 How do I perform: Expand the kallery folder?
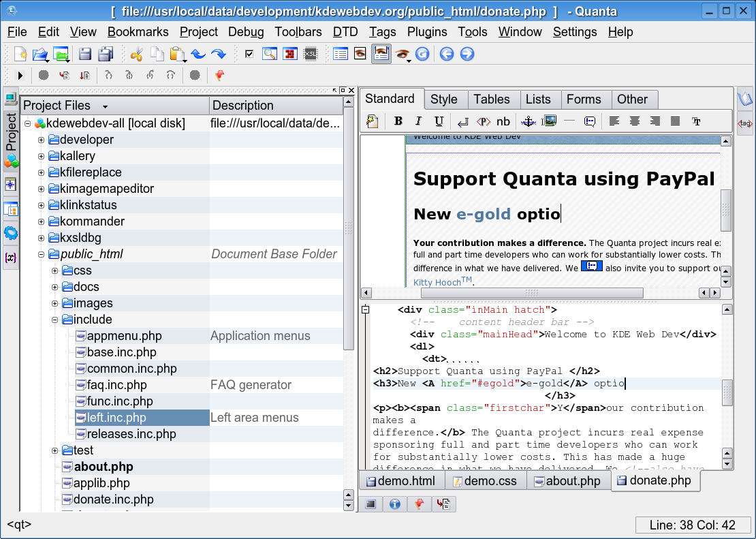click(41, 156)
